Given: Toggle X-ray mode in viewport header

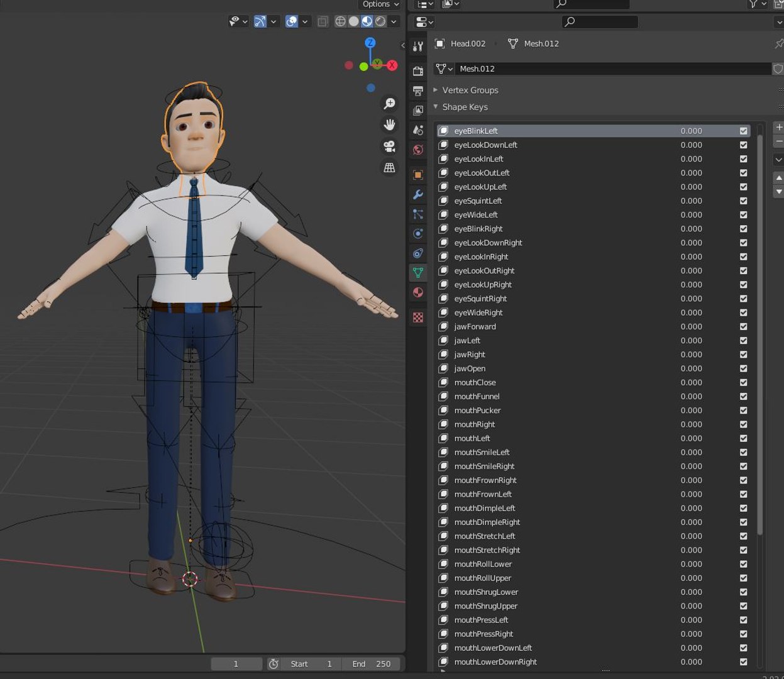Looking at the screenshot, I should click(323, 21).
